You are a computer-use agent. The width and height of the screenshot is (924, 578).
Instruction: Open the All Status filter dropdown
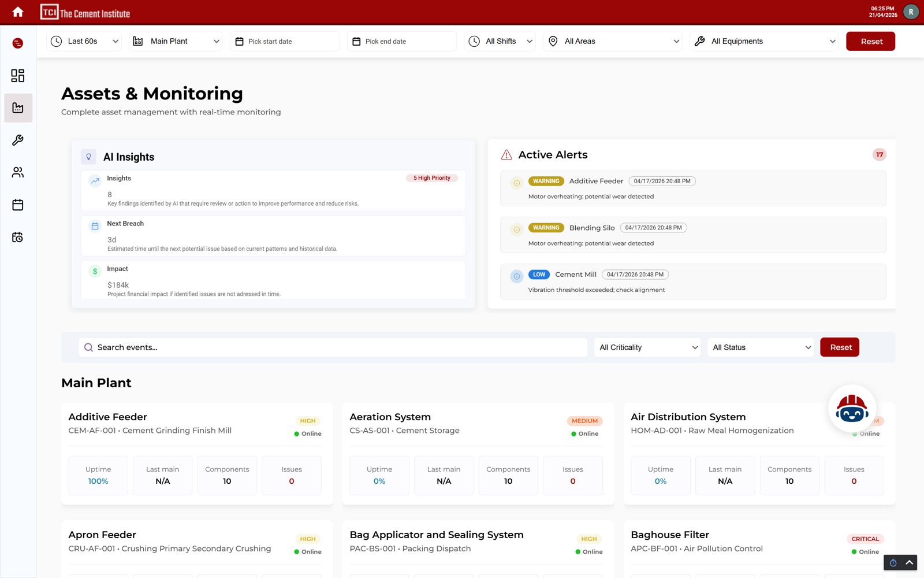click(x=761, y=347)
